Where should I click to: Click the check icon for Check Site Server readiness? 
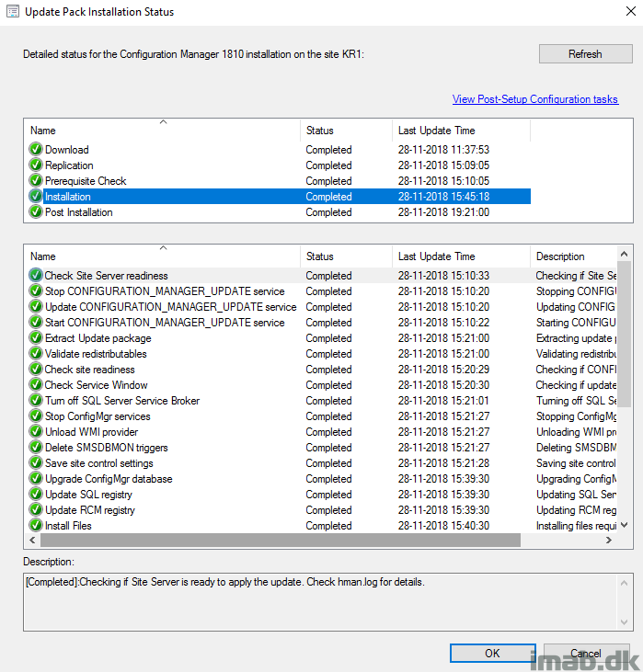[36, 275]
